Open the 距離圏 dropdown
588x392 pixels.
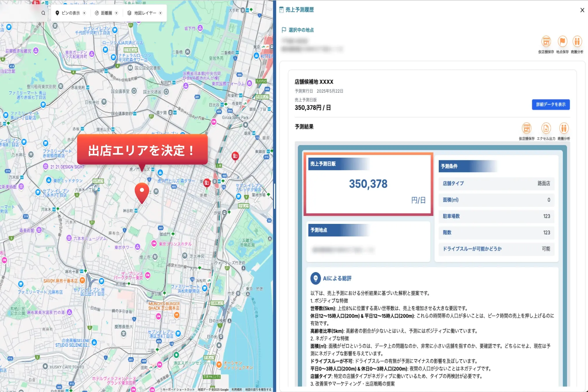(106, 13)
